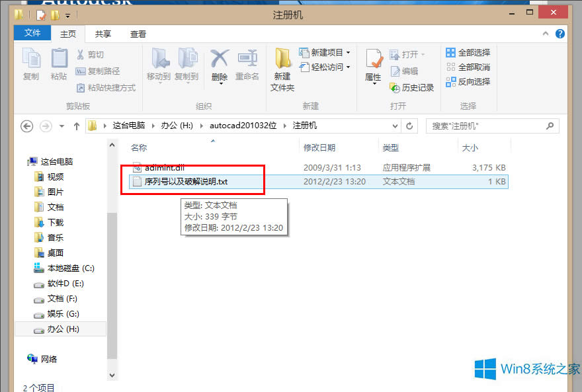The image size is (582, 392).
Task: Expand the 新建项目 dropdown arrow
Action: pos(349,52)
